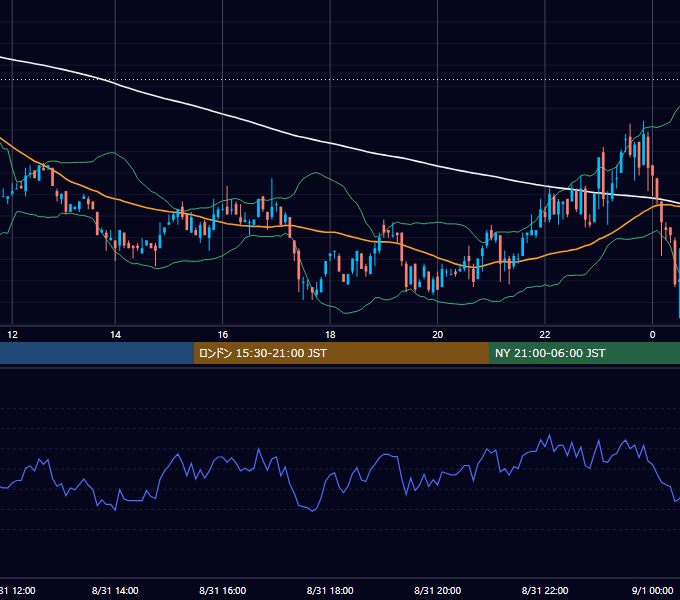Viewport: 680px width, 600px height.
Task: Select the white dotted horizontal price line
Action: coord(340,80)
